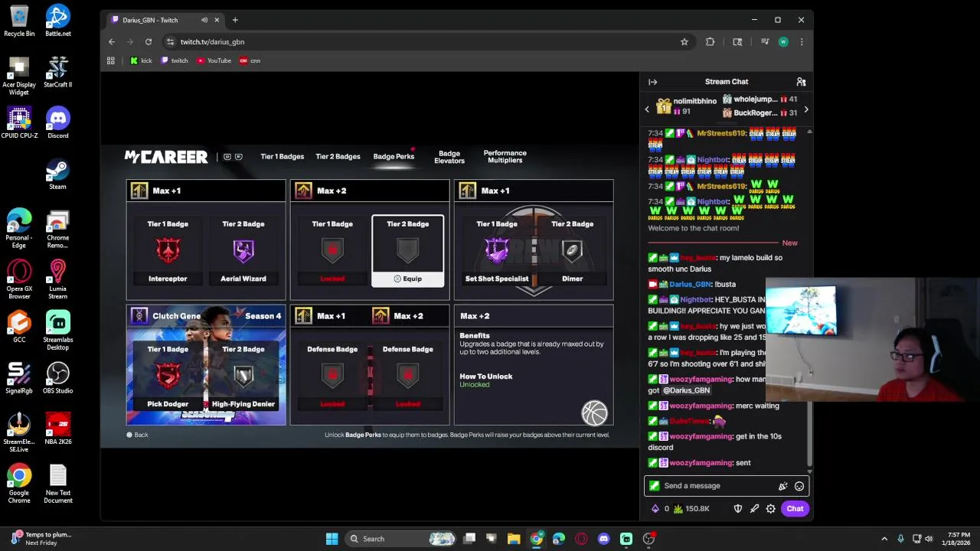Image resolution: width=980 pixels, height=551 pixels.
Task: Click the purple Chat send button
Action: [x=795, y=509]
